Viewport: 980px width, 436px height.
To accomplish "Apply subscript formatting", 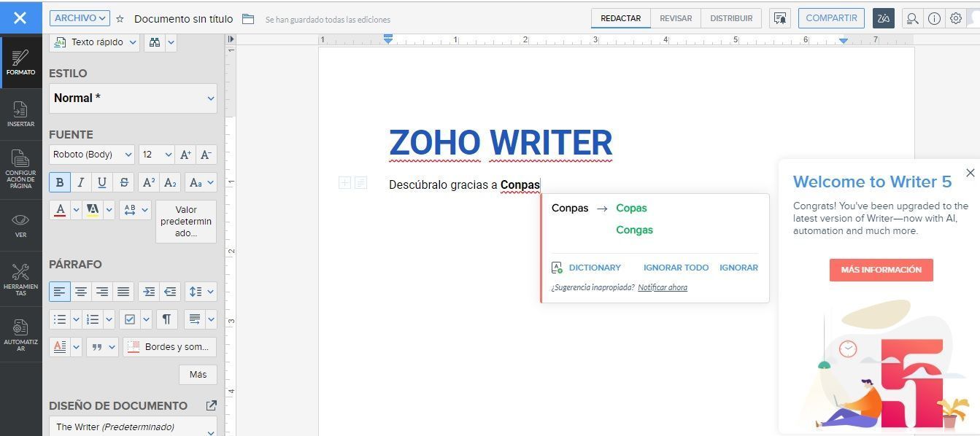I will 170,182.
